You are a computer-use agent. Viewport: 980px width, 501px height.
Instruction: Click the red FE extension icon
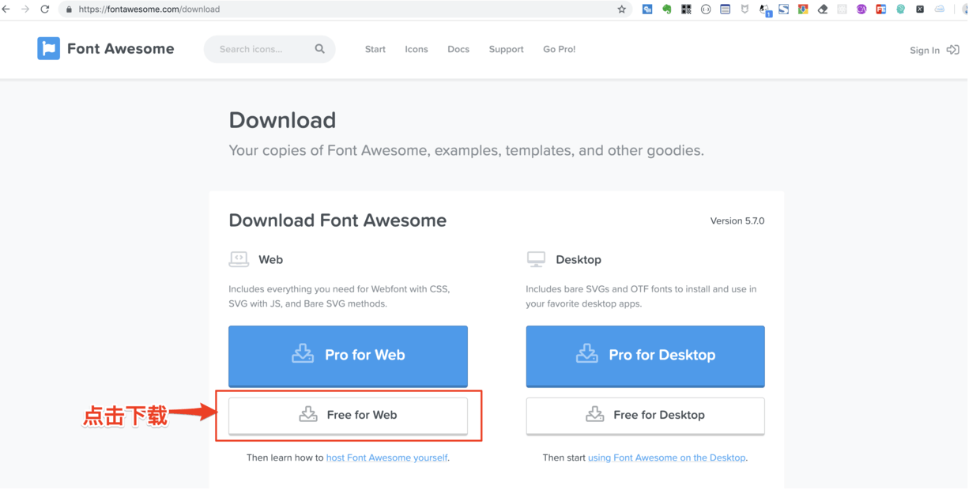click(x=880, y=9)
